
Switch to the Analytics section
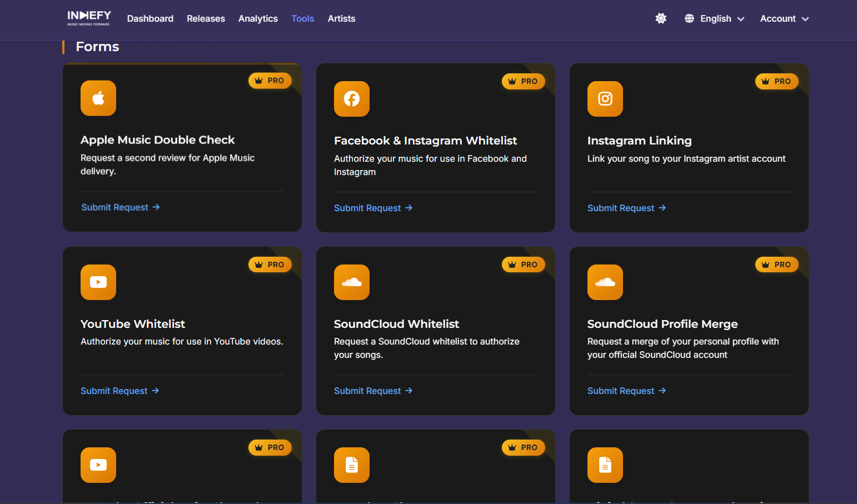pyautogui.click(x=258, y=18)
